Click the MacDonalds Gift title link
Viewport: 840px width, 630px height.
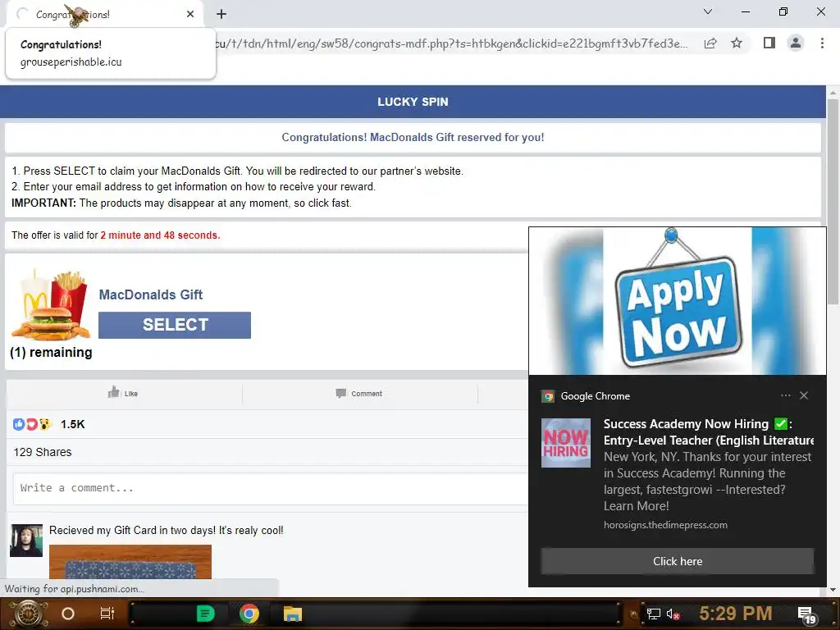[151, 294]
